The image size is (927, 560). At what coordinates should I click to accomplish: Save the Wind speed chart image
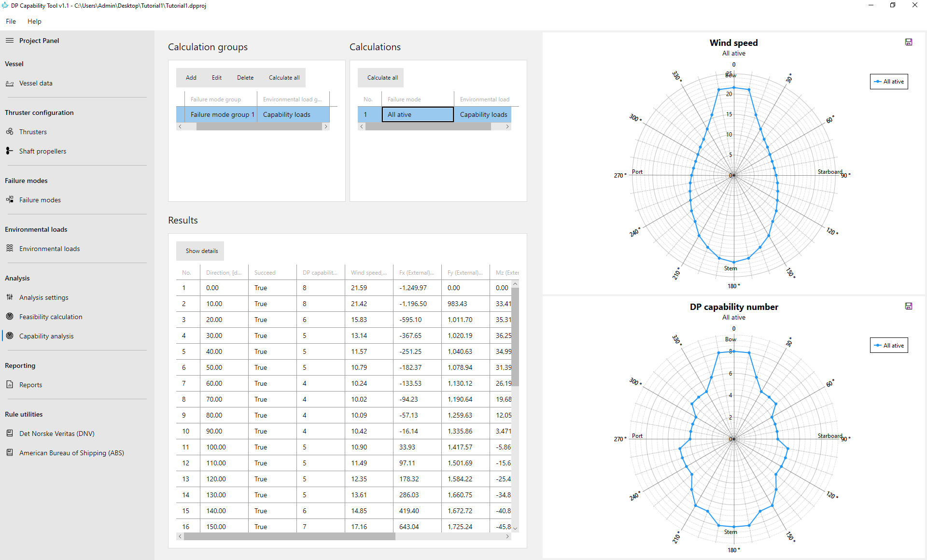pos(909,42)
